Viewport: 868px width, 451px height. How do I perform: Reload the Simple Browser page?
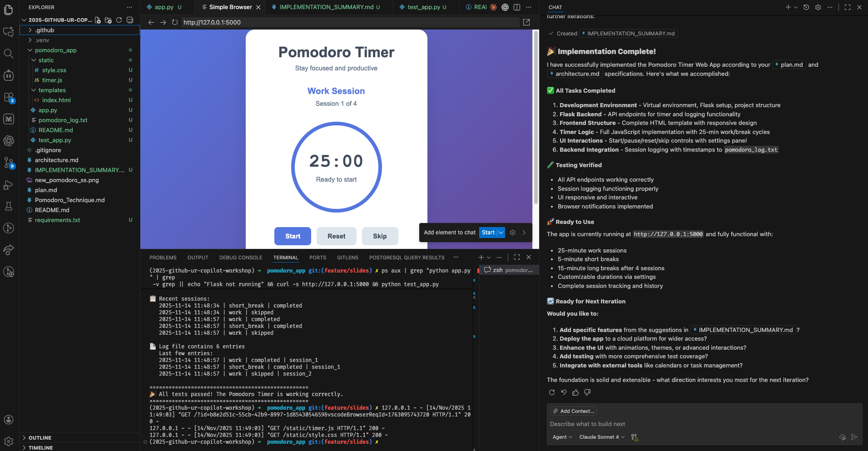(175, 22)
